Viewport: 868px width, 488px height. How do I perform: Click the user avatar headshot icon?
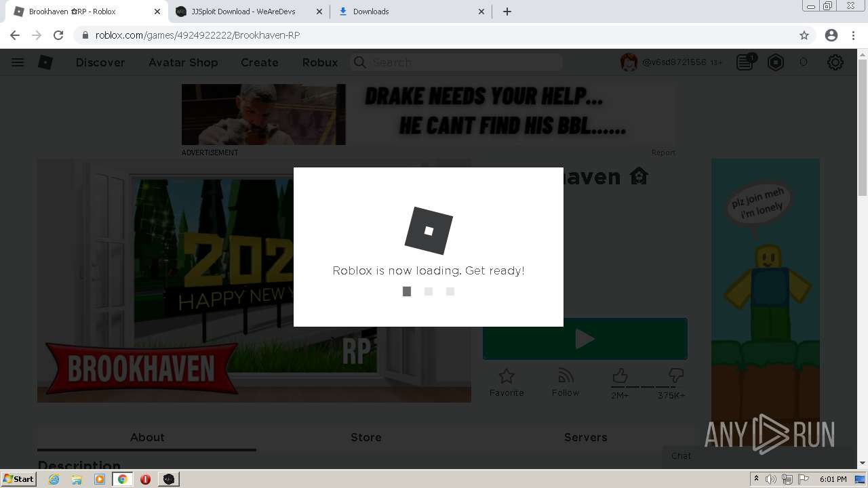pyautogui.click(x=629, y=62)
